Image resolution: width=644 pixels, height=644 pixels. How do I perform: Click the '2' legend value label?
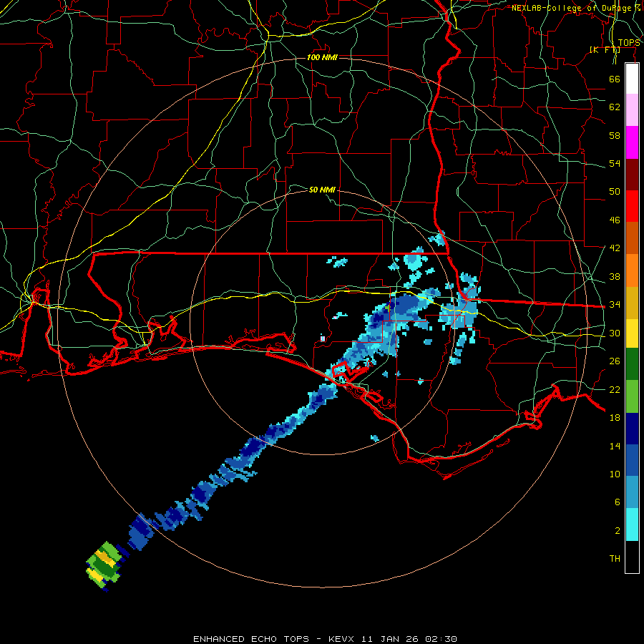[x=617, y=531]
